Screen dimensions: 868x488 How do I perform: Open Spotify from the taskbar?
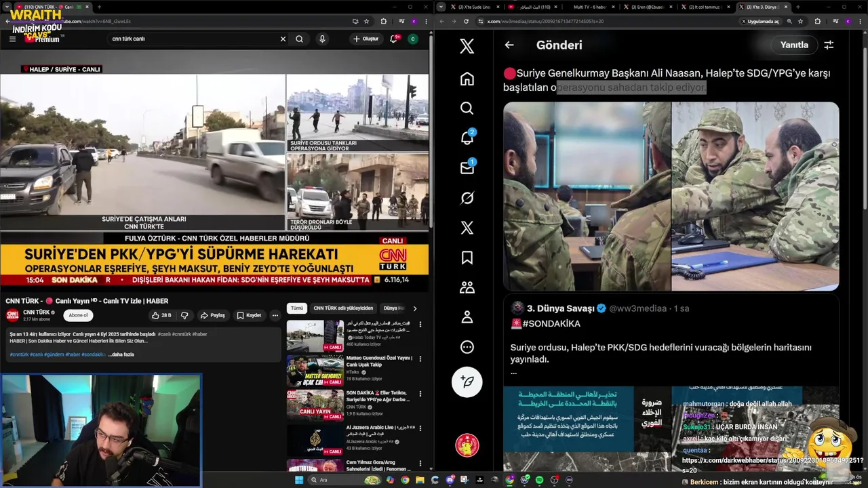pyautogui.click(x=540, y=480)
